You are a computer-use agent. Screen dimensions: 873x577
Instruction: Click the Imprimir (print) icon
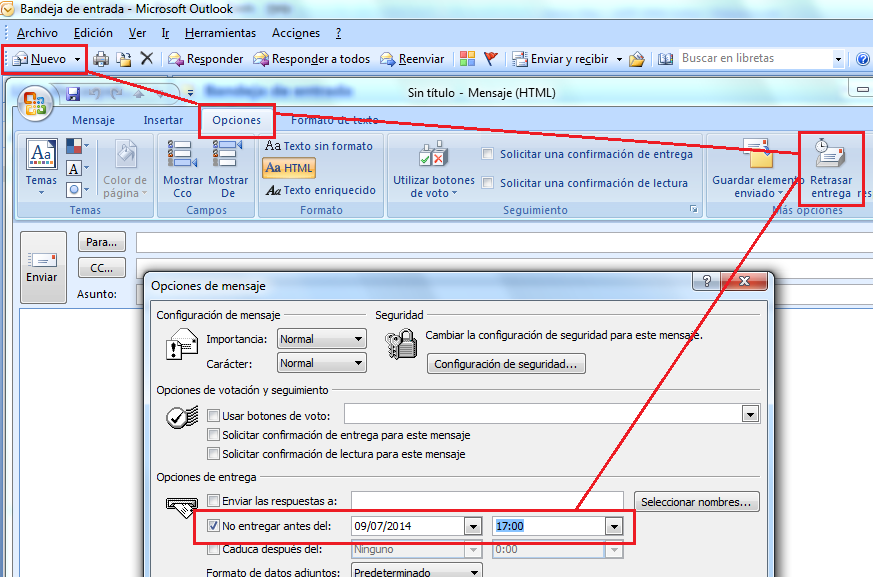tap(102, 59)
